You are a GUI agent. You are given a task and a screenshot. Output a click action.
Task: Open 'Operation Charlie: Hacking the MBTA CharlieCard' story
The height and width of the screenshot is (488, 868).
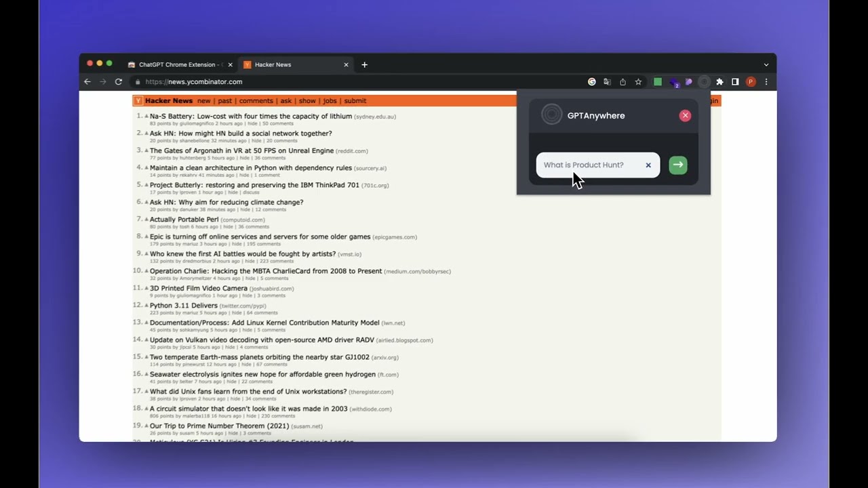(x=266, y=271)
